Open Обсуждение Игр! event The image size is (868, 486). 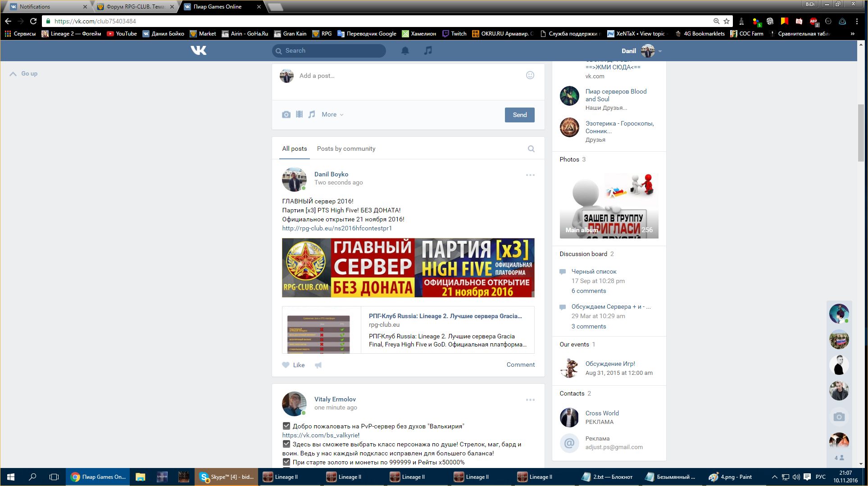[x=610, y=364]
